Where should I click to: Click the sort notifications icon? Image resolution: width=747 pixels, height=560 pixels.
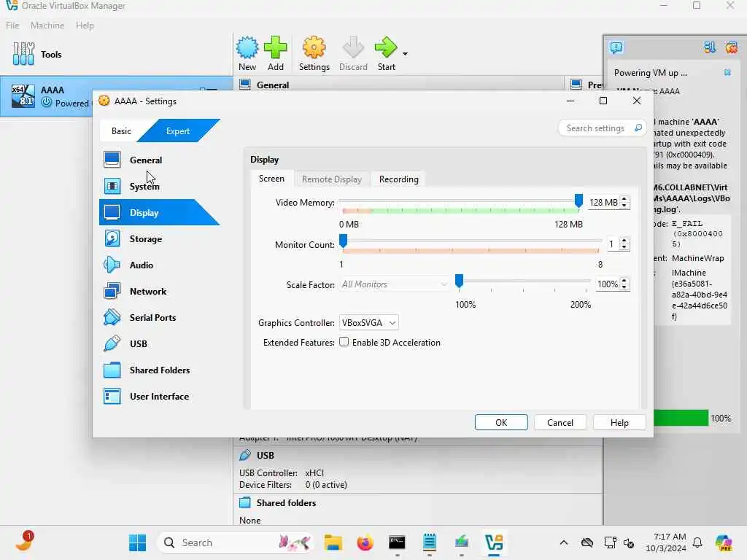pos(710,47)
